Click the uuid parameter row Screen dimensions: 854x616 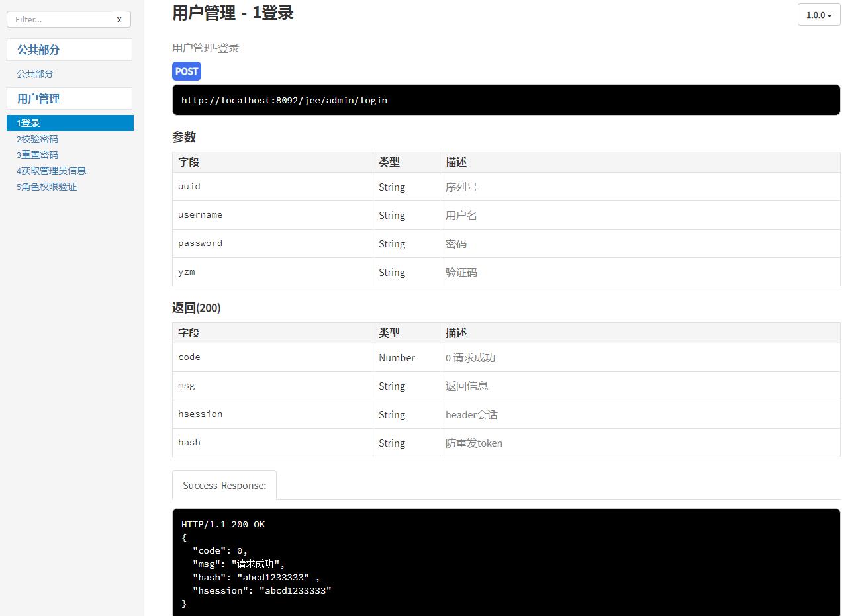click(x=506, y=187)
